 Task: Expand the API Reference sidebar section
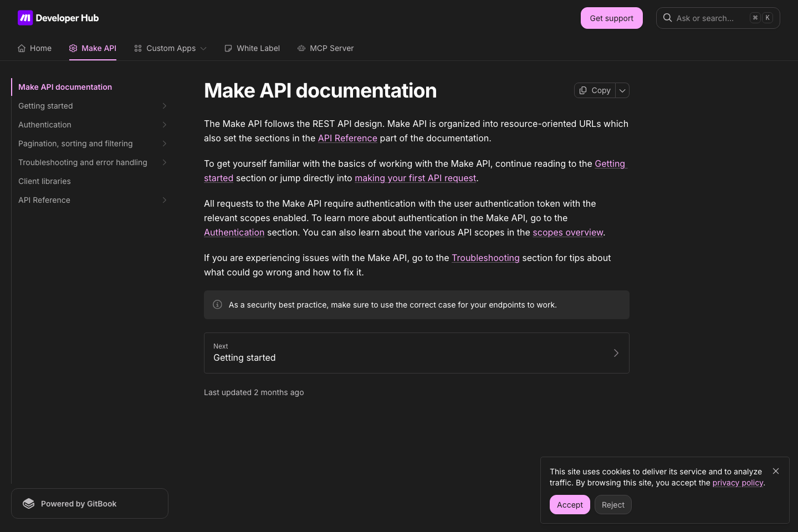164,200
